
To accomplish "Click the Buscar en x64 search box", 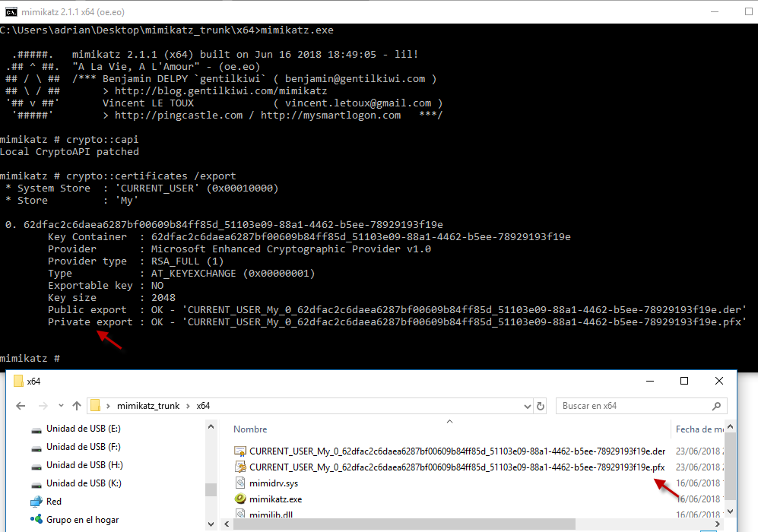I will (642, 406).
